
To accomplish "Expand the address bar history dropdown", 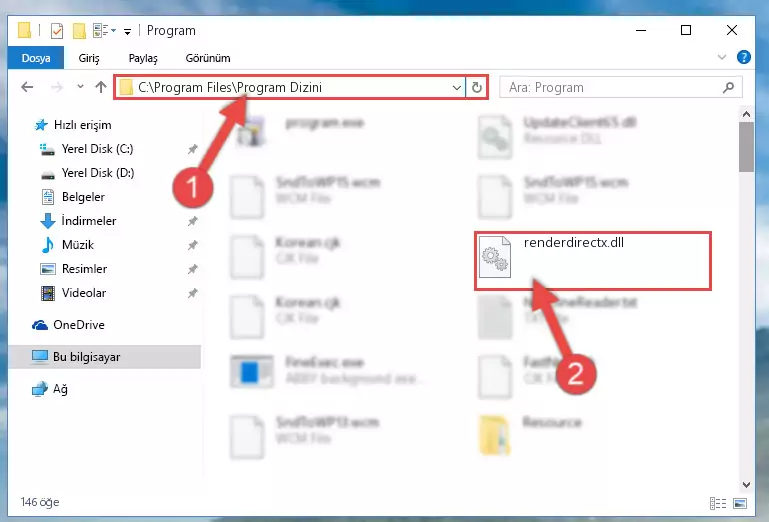I will pos(457,87).
